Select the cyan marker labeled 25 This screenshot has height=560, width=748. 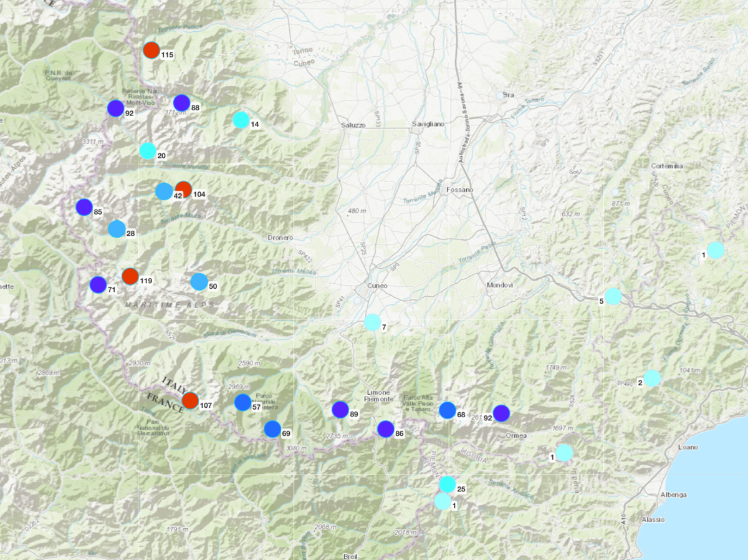coord(448,484)
